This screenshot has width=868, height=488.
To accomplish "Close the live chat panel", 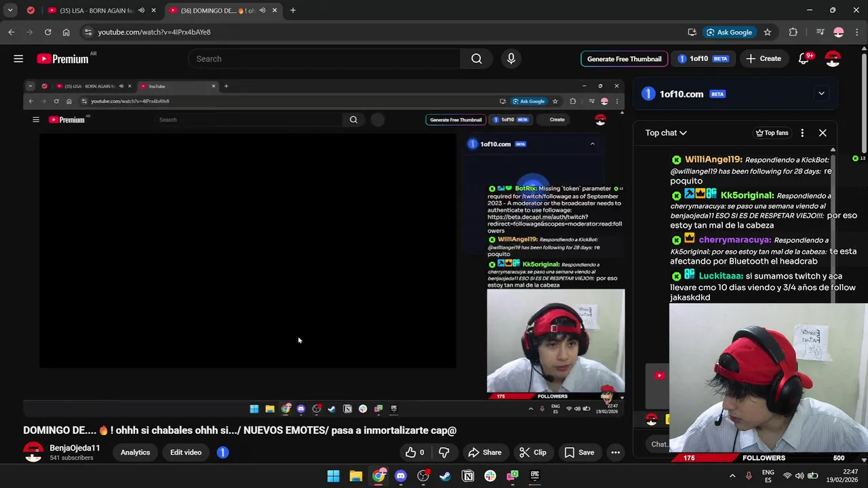I will [x=823, y=133].
